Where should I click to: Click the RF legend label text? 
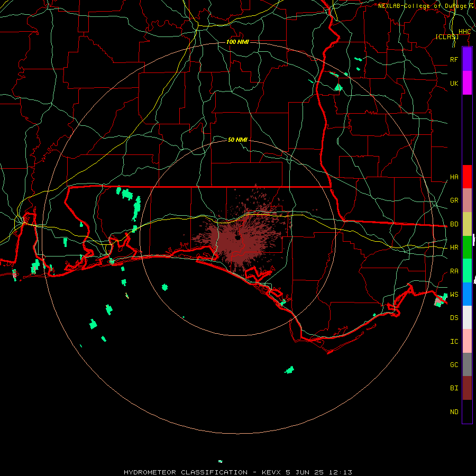tap(454, 59)
